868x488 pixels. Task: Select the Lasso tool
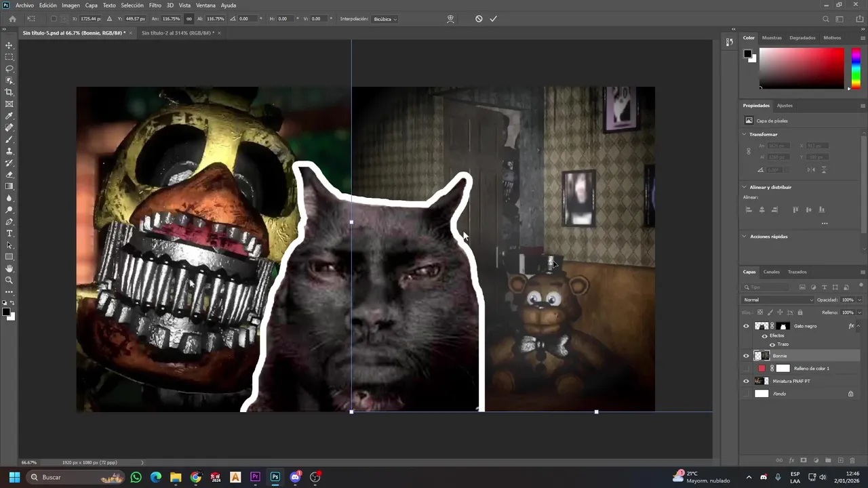pyautogui.click(x=9, y=68)
